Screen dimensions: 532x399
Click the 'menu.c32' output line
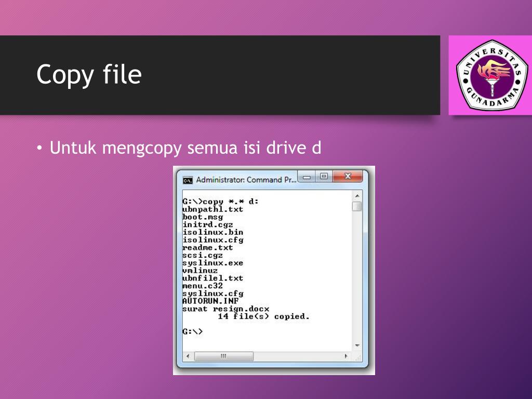(203, 286)
